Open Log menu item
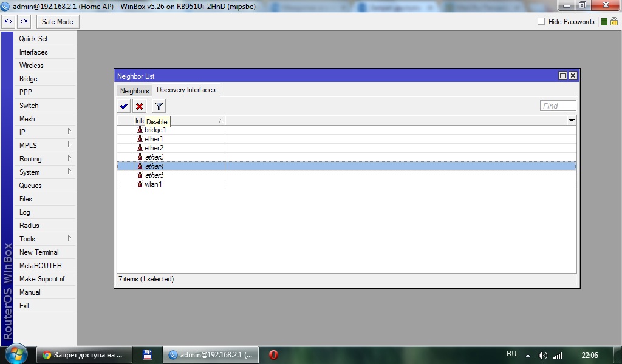622x364 pixels. (45, 212)
